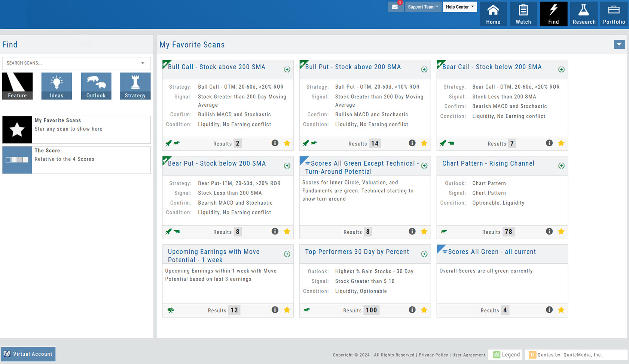Click the Feature scan category icon

coord(18,86)
